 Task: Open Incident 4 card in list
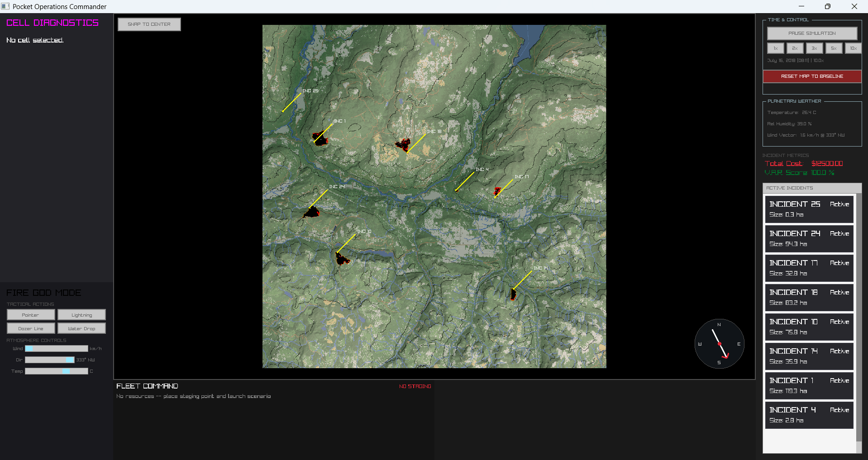coord(809,415)
